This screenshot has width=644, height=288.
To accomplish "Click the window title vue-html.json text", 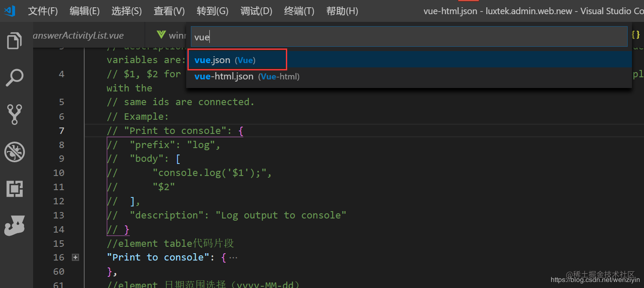I will tap(450, 11).
